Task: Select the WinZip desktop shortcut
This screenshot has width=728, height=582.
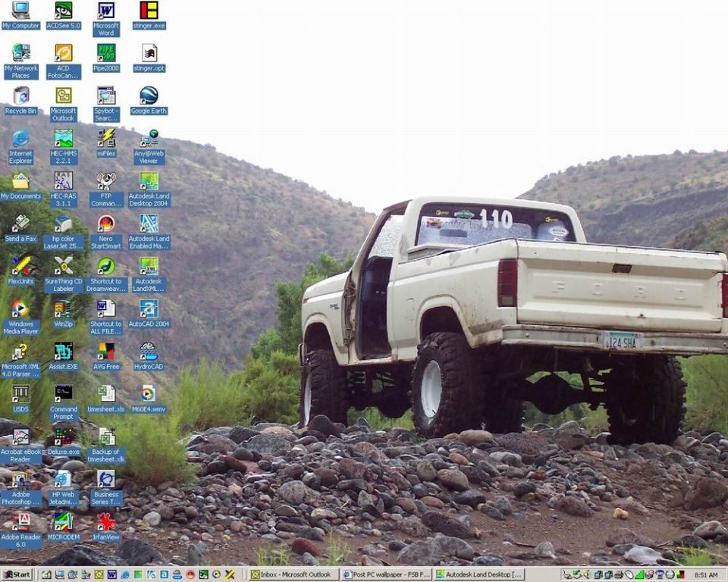Action: 63,314
